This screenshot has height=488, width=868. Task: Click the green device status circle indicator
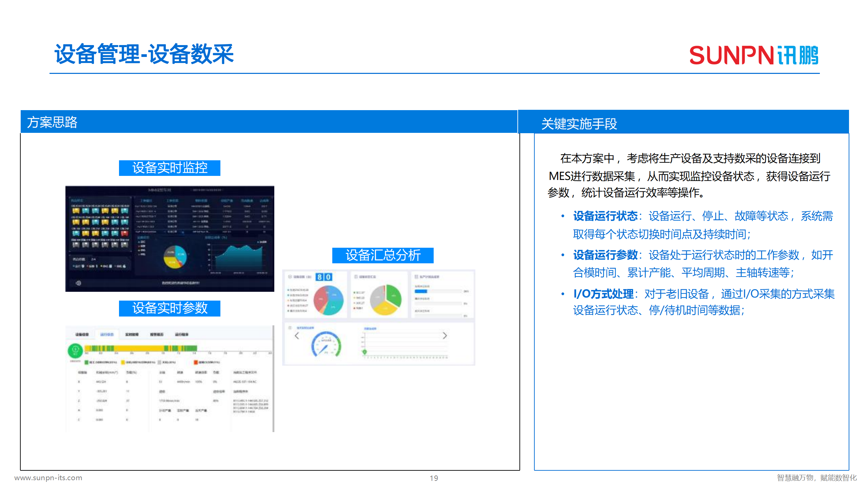click(76, 350)
